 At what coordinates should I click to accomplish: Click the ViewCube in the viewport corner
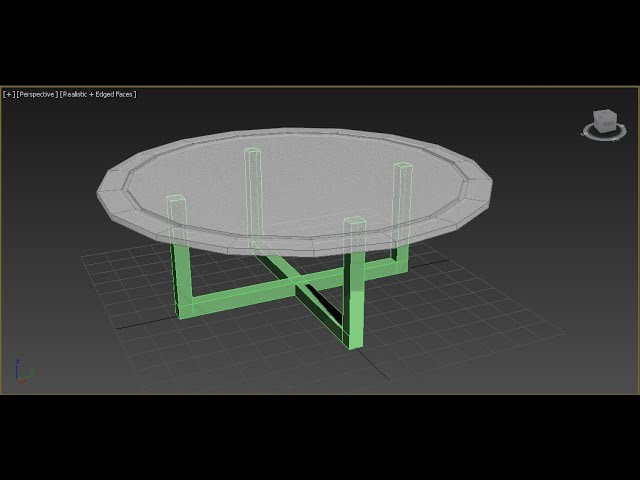tap(604, 120)
